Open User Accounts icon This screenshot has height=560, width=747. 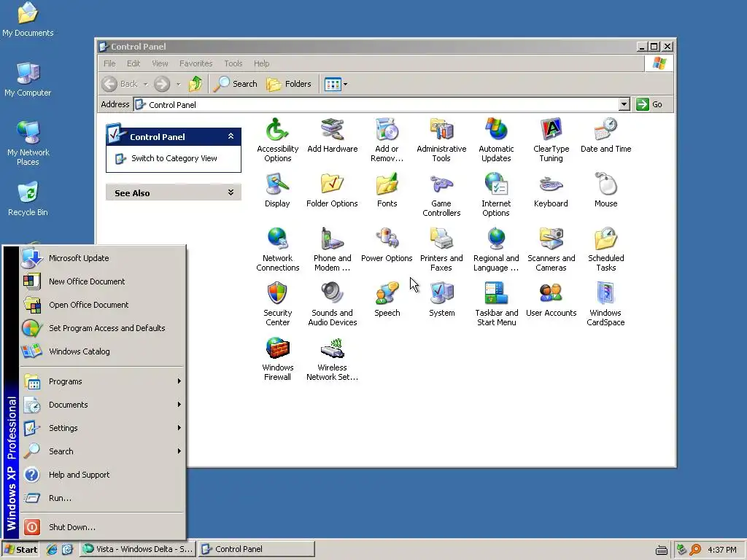551,300
